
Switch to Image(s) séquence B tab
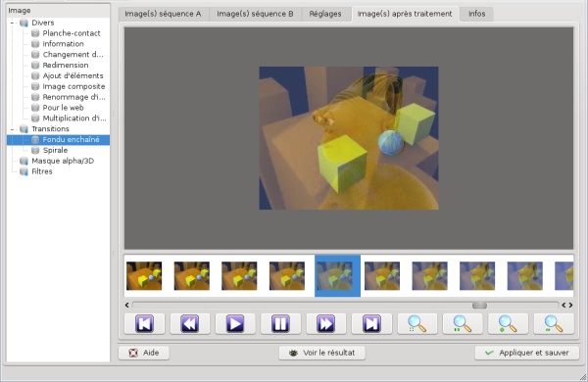(x=255, y=14)
